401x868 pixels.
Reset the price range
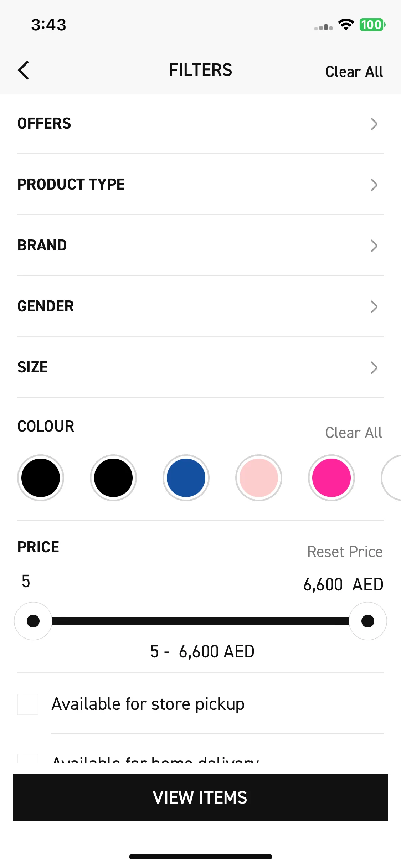click(345, 552)
